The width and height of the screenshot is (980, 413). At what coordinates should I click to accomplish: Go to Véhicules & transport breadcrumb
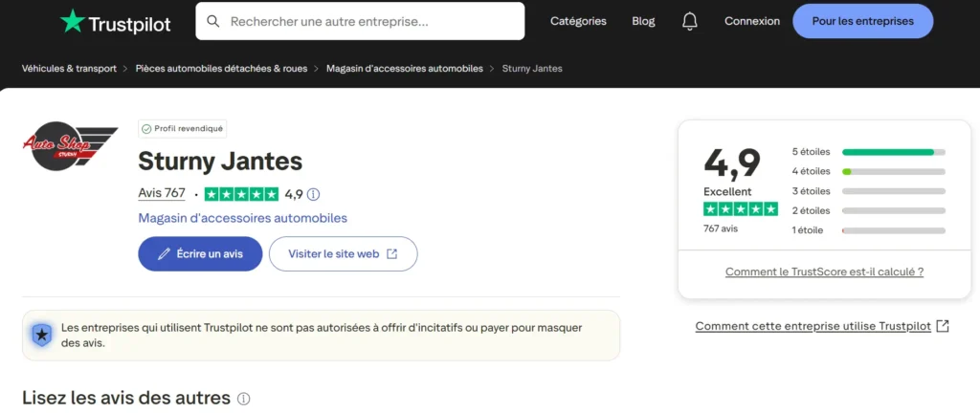click(69, 69)
